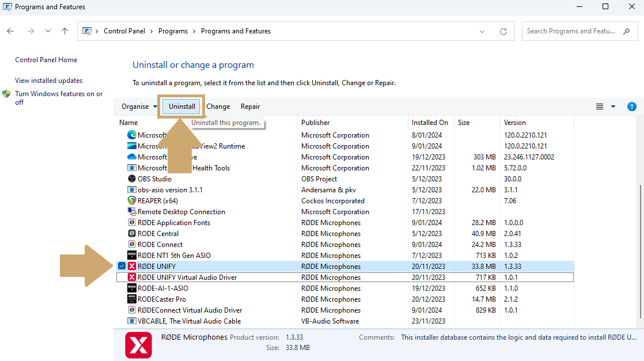Click version 23.246.1127.0002 cell
This screenshot has width=644, height=361.
[x=529, y=157]
